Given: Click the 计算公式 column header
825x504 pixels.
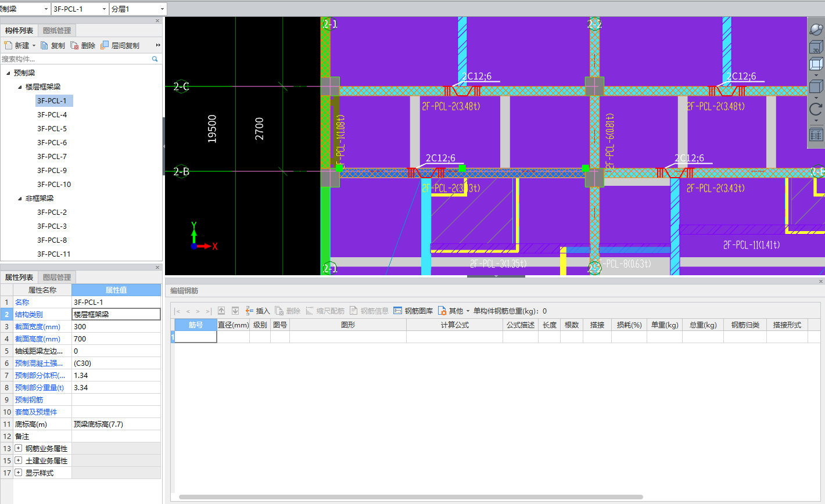Looking at the screenshot, I should pyautogui.click(x=454, y=325).
